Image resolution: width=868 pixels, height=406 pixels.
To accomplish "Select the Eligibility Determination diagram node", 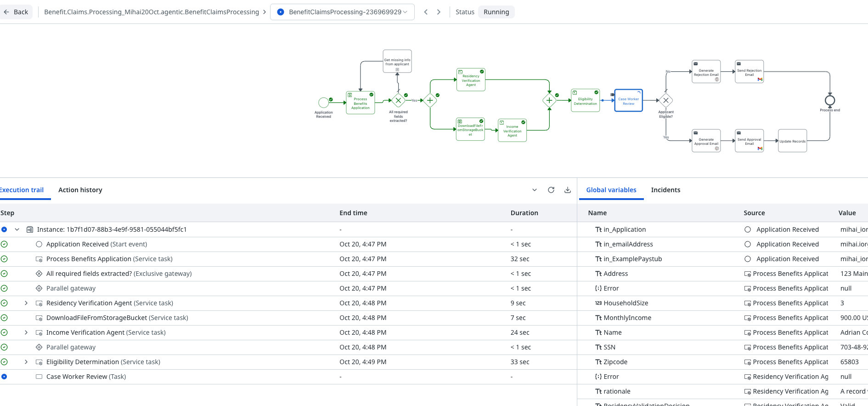I will click(585, 101).
